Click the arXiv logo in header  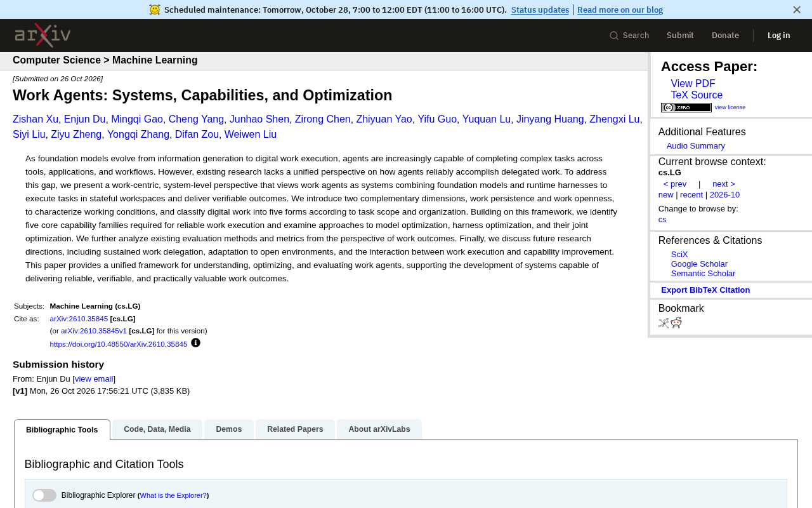pyautogui.click(x=43, y=35)
